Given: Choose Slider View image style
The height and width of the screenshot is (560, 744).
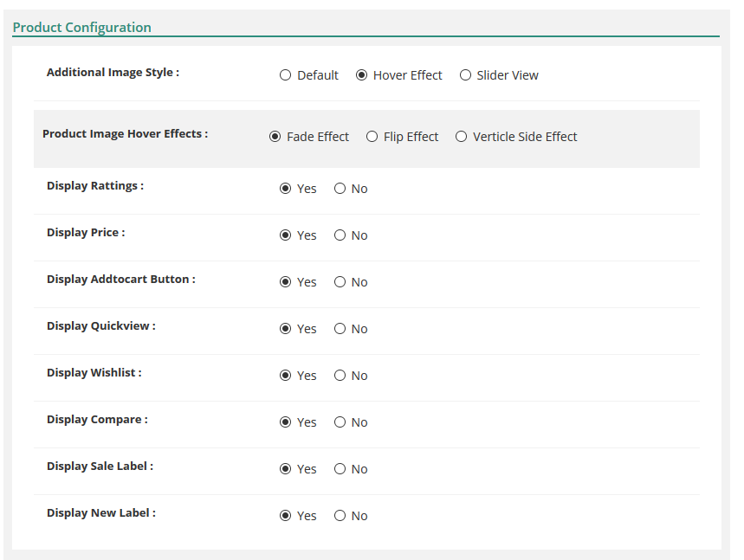Looking at the screenshot, I should [x=465, y=75].
